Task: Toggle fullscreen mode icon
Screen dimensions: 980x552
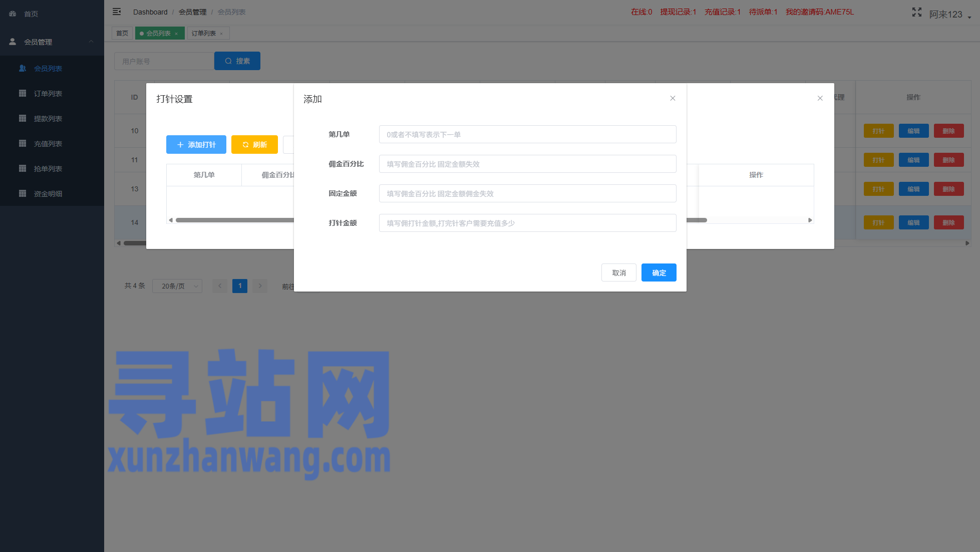Action: [916, 13]
